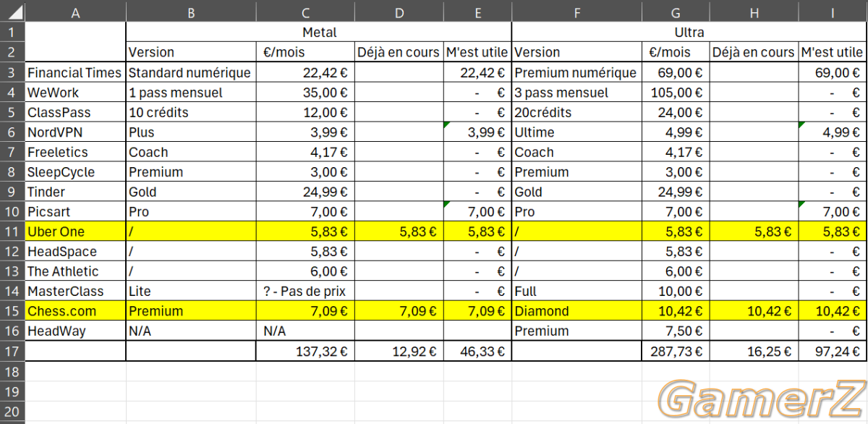Select the 3 pass mensuel cell

coord(576,93)
